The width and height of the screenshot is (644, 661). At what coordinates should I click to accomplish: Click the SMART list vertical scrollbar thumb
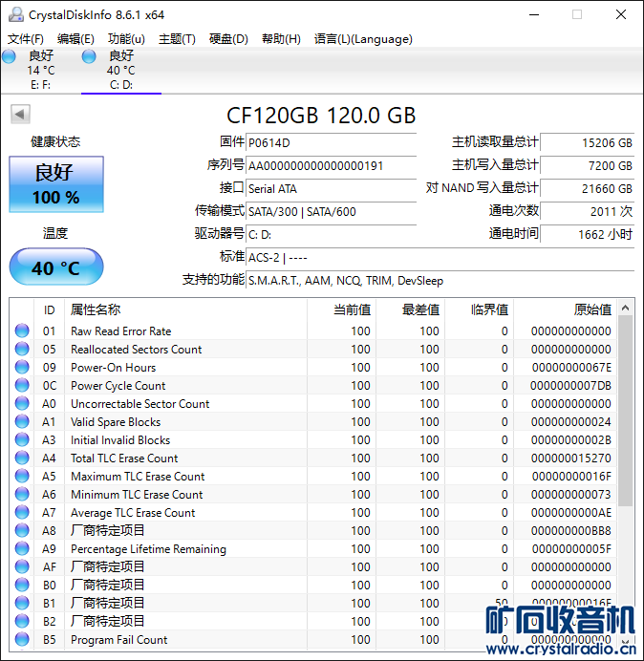626,411
